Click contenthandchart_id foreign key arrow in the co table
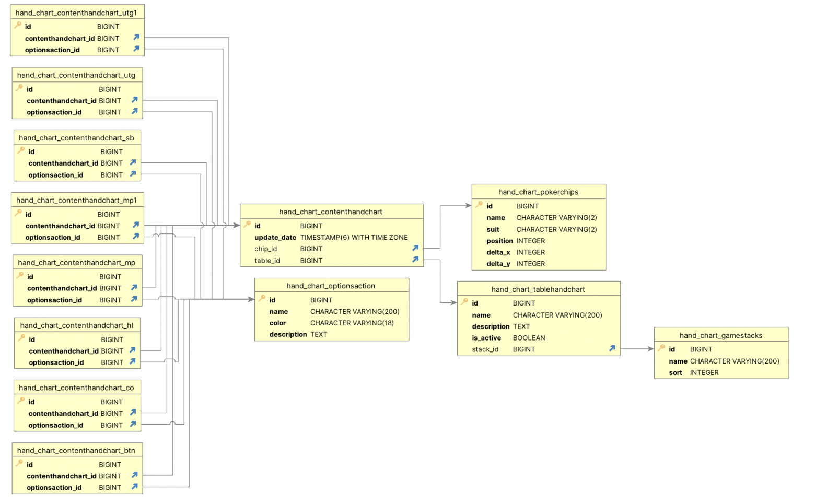 coord(133,413)
